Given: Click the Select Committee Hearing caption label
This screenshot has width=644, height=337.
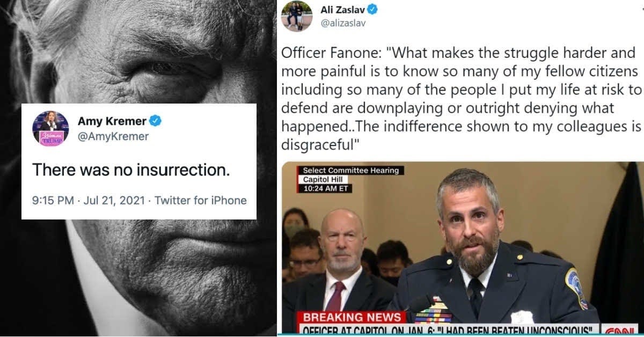Looking at the screenshot, I should pos(350,171).
